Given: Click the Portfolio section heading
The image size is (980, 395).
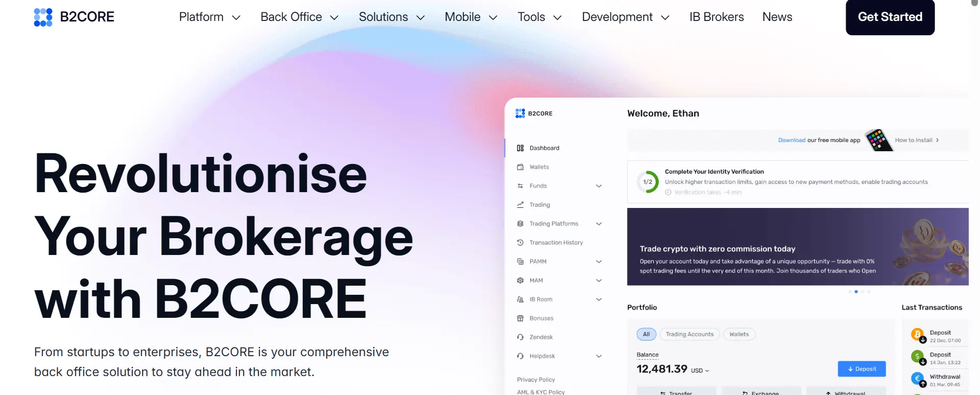Looking at the screenshot, I should (642, 308).
